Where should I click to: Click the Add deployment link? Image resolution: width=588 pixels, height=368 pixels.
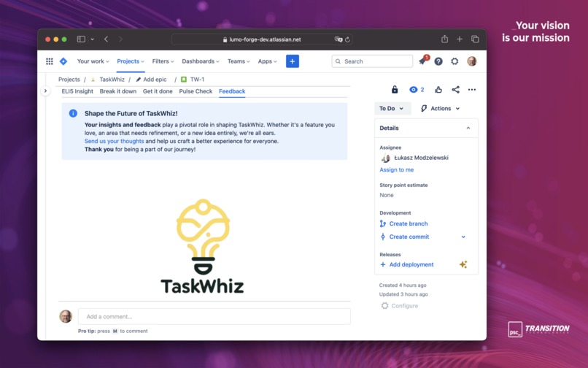[411, 264]
